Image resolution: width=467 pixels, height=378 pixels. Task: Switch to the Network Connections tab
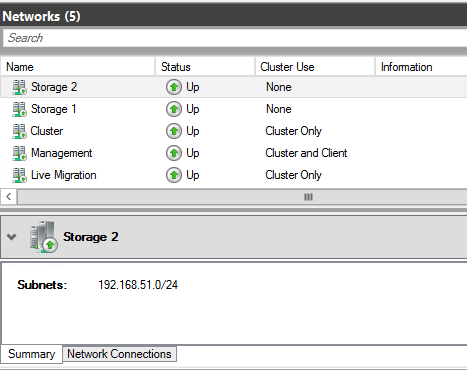(119, 354)
